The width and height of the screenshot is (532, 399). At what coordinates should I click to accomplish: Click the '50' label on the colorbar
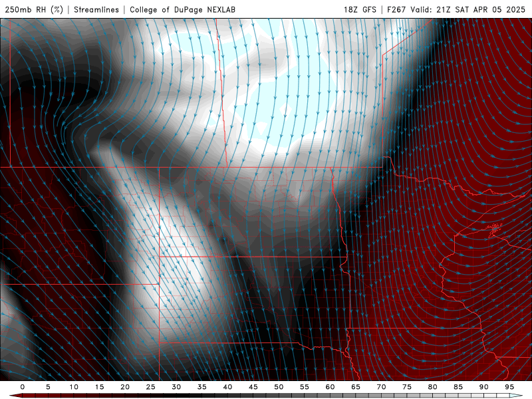(279, 387)
